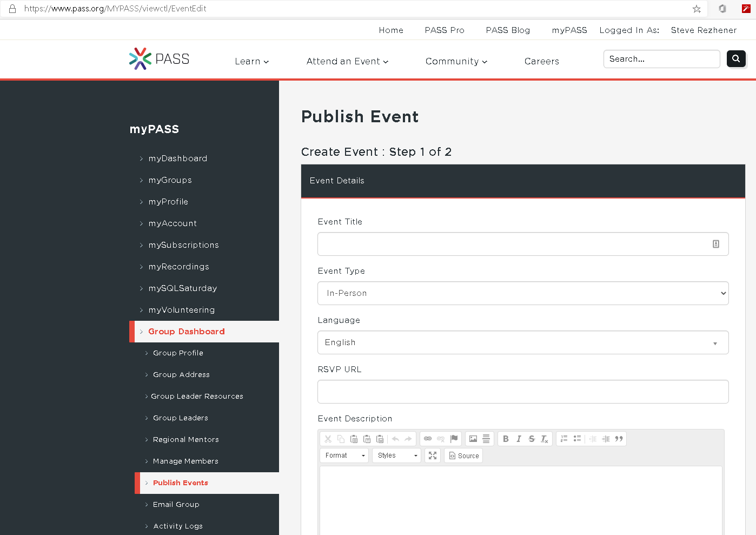
Task: Insert a hyperlink in the event description editor
Action: 427,439
